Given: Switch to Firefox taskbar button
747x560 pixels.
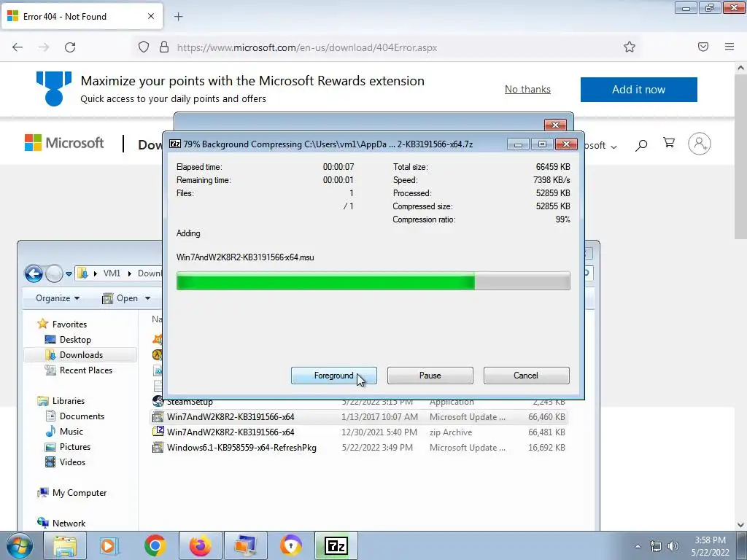Looking at the screenshot, I should point(200,545).
